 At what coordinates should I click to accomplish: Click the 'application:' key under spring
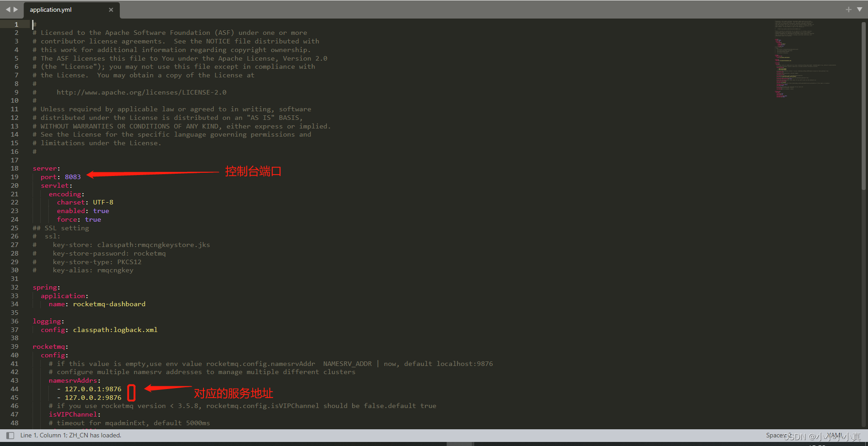point(65,296)
